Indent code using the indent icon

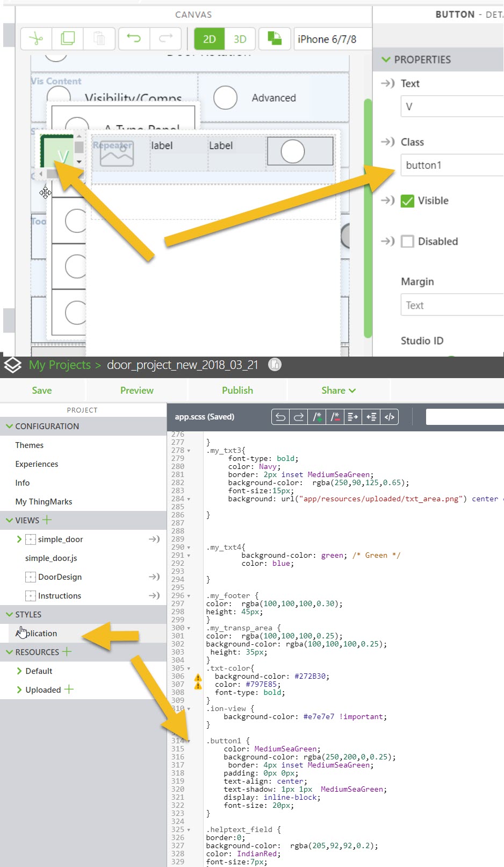click(353, 417)
